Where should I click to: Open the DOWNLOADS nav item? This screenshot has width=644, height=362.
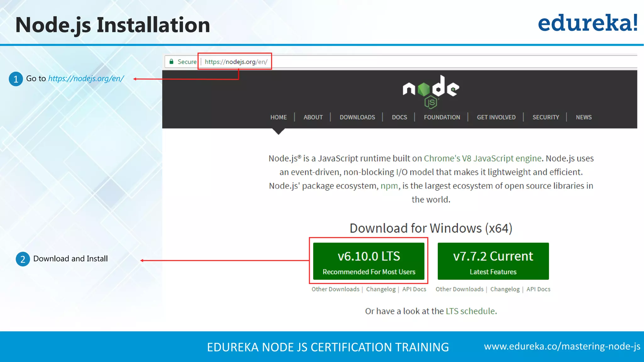(357, 117)
